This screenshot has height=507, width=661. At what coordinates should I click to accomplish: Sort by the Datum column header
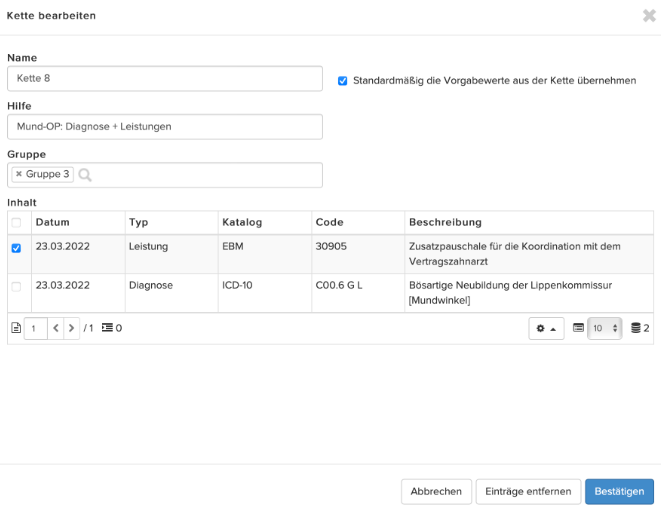pyautogui.click(x=78, y=223)
